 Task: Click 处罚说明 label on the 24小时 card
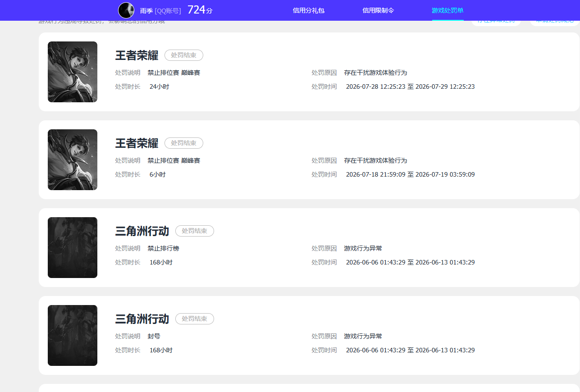[x=128, y=73]
